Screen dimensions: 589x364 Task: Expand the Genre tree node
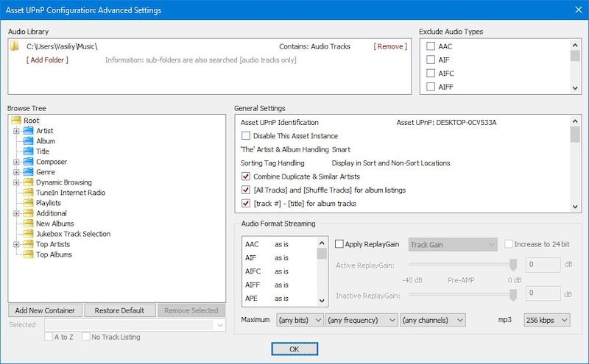pos(16,172)
